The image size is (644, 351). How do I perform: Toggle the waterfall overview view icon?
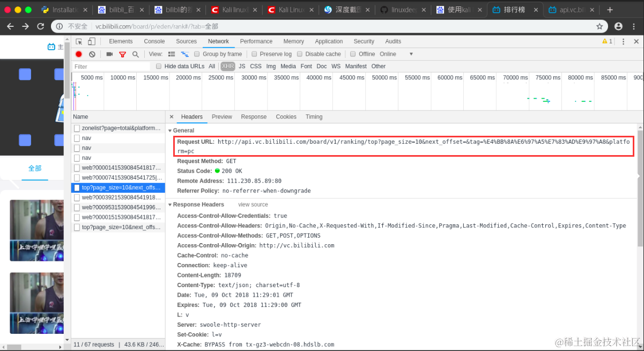click(185, 54)
